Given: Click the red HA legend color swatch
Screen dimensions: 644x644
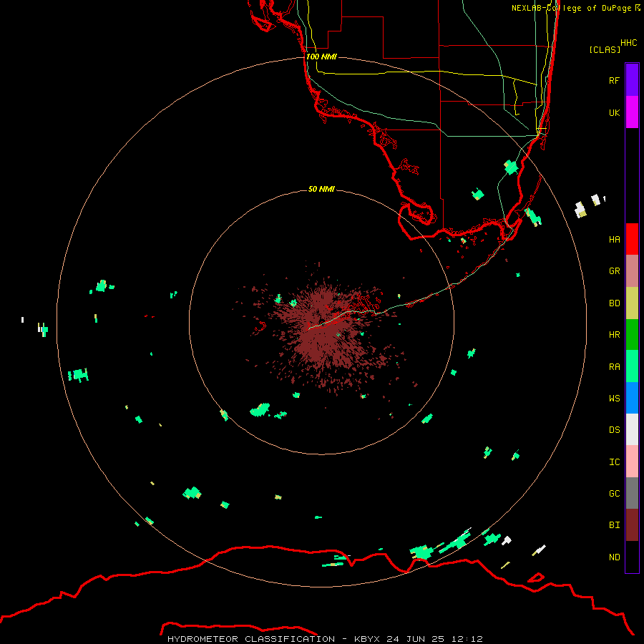Looking at the screenshot, I should click(632, 239).
